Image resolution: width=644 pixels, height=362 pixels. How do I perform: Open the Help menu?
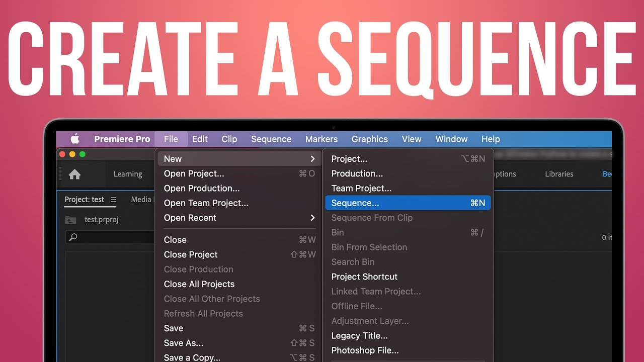(x=491, y=139)
